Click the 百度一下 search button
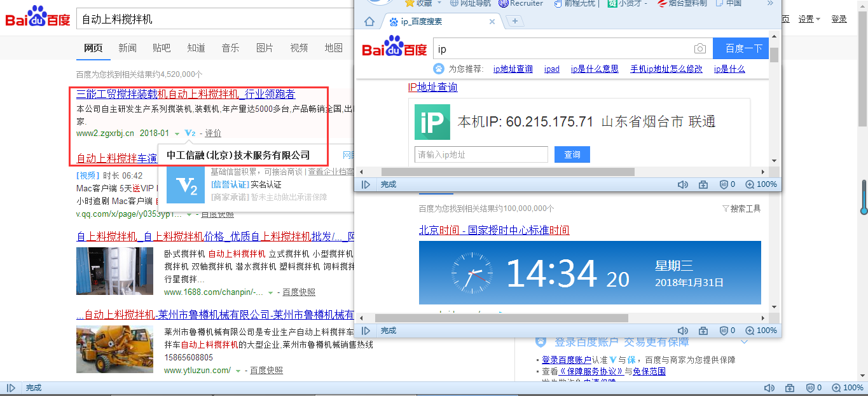Viewport: 868px width, 396px height. (x=741, y=49)
